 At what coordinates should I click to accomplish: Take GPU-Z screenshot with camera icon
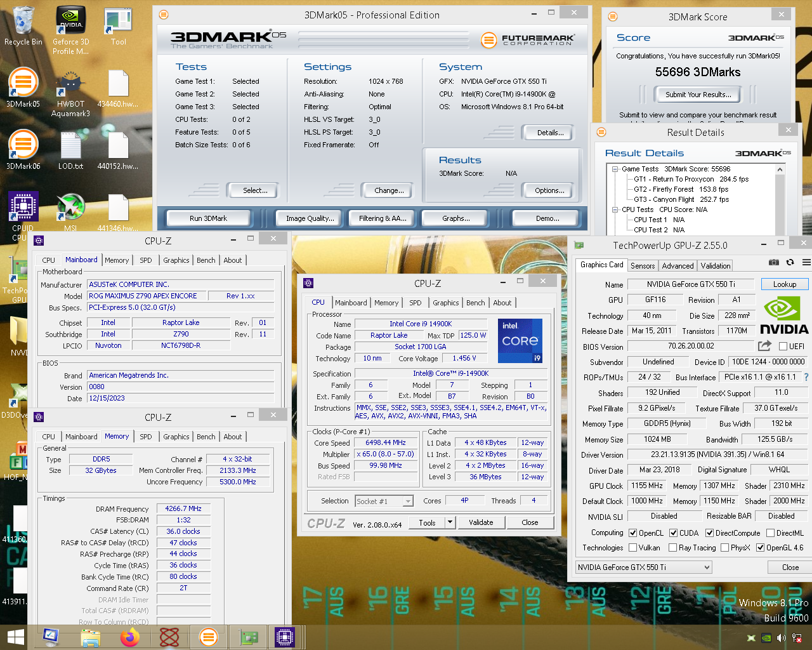[x=774, y=262]
